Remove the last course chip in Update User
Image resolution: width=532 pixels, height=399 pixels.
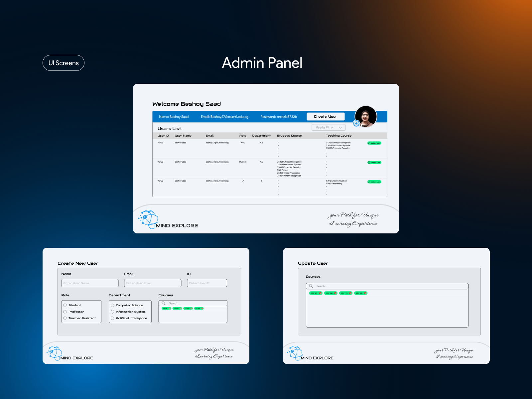tap(365, 293)
